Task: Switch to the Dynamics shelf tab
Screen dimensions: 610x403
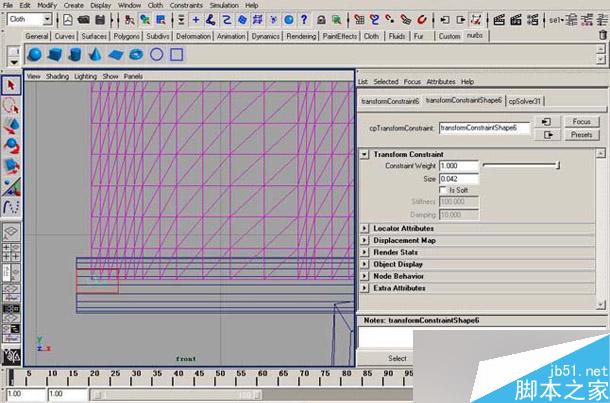Action: click(x=265, y=36)
